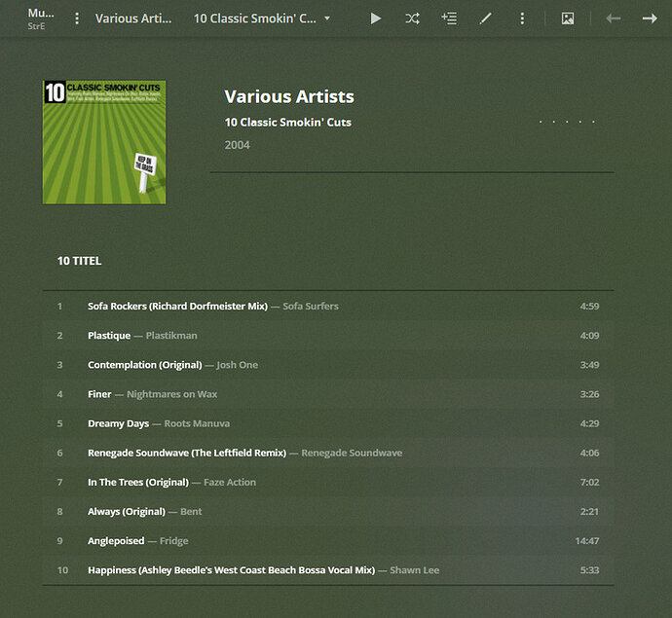The image size is (672, 618).
Task: Open artist Bent
Action: click(x=191, y=511)
